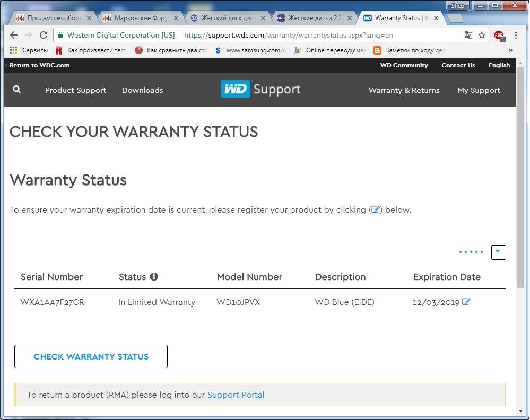Open the Contact Us link
Viewport: 530px width, 420px height.
point(458,65)
